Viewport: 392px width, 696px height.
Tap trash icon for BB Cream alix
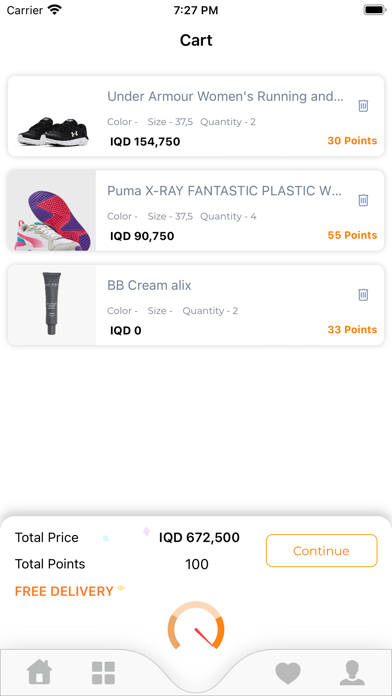(363, 295)
